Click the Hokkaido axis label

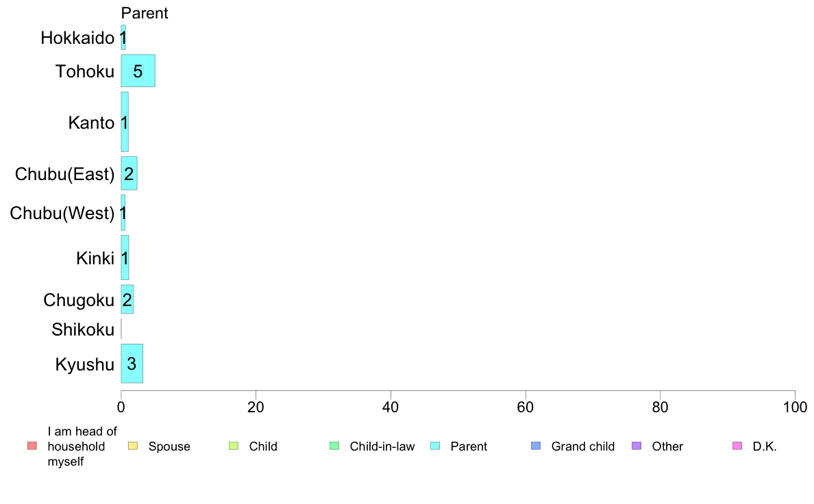pos(77,38)
